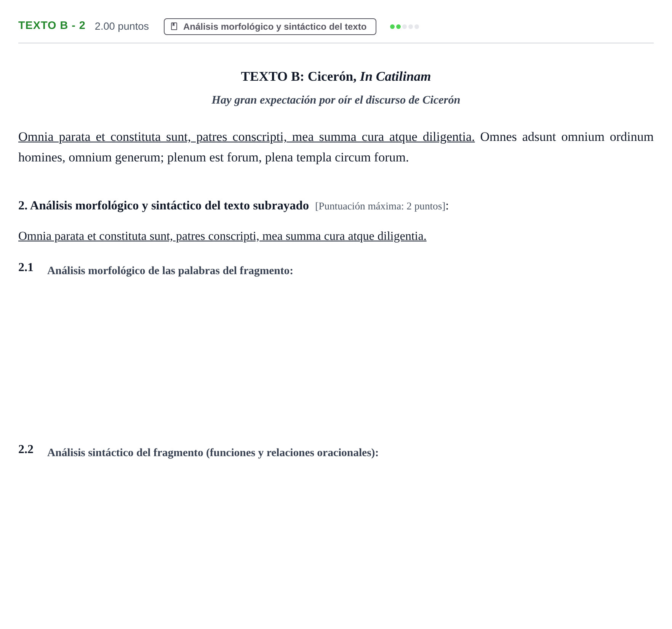This screenshot has width=672, height=629.
Task: Click the heading 2. Análisis morfológico y sintáctico
Action: (163, 206)
